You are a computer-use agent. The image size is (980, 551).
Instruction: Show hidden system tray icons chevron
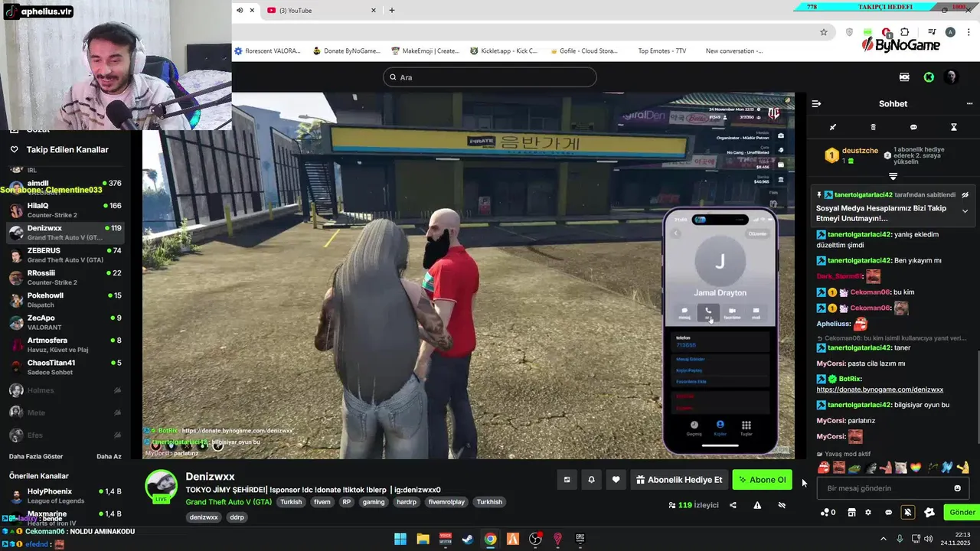point(883,539)
